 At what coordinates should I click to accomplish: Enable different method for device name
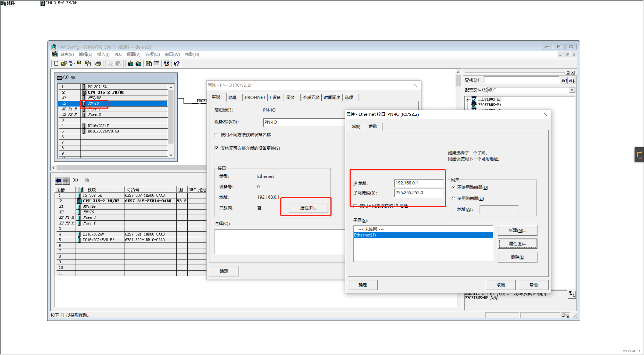(x=217, y=135)
